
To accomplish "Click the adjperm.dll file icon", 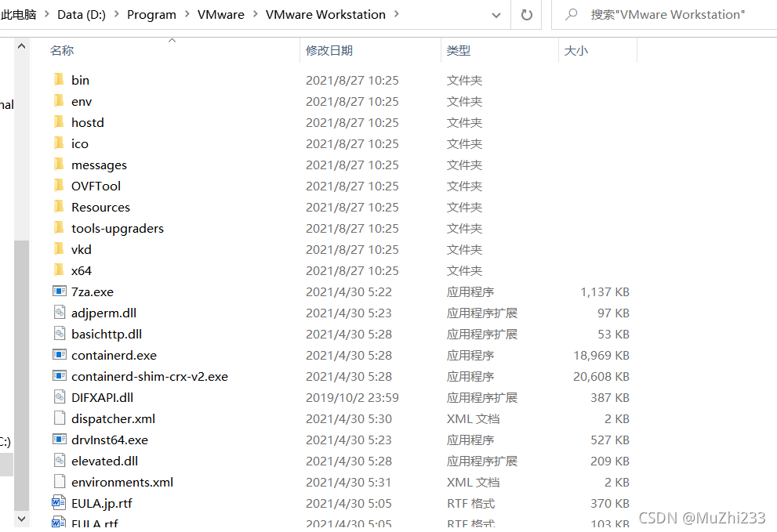I will pos(60,313).
